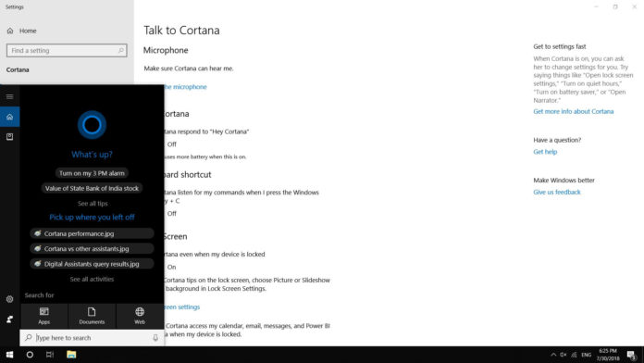Show hidden tray icons chevron

(553, 355)
